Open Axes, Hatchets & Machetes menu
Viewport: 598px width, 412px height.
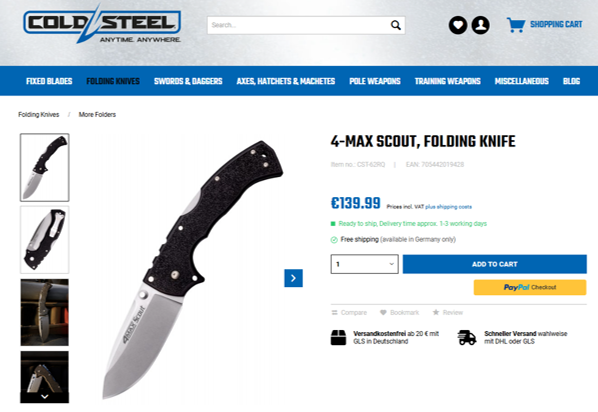(286, 81)
